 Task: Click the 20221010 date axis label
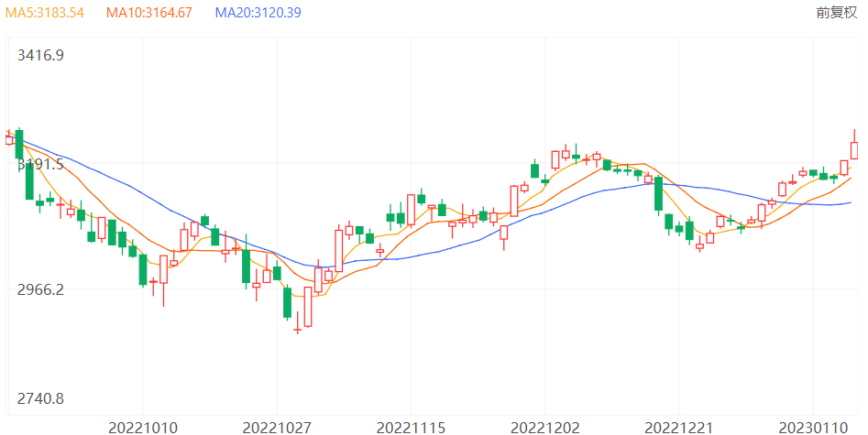143,428
